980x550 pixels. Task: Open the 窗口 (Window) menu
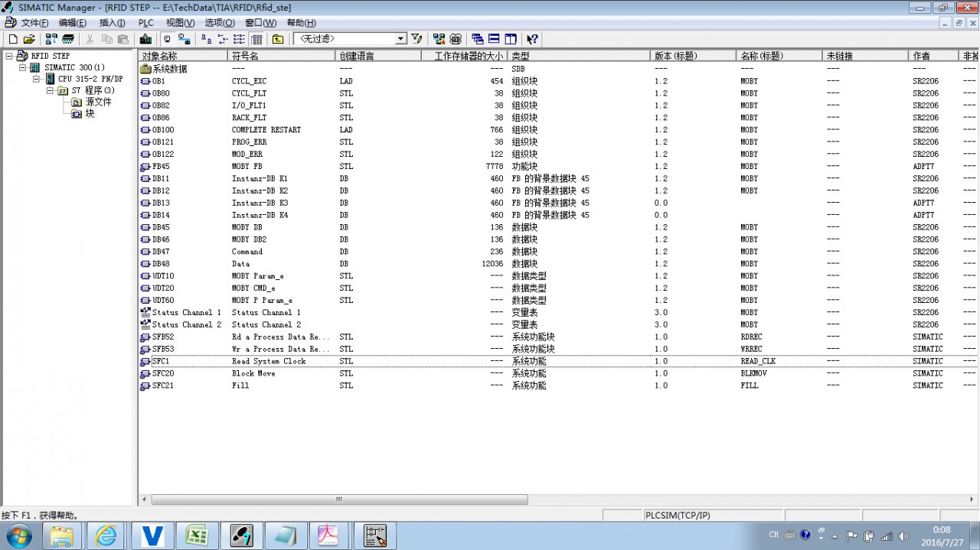coord(260,23)
